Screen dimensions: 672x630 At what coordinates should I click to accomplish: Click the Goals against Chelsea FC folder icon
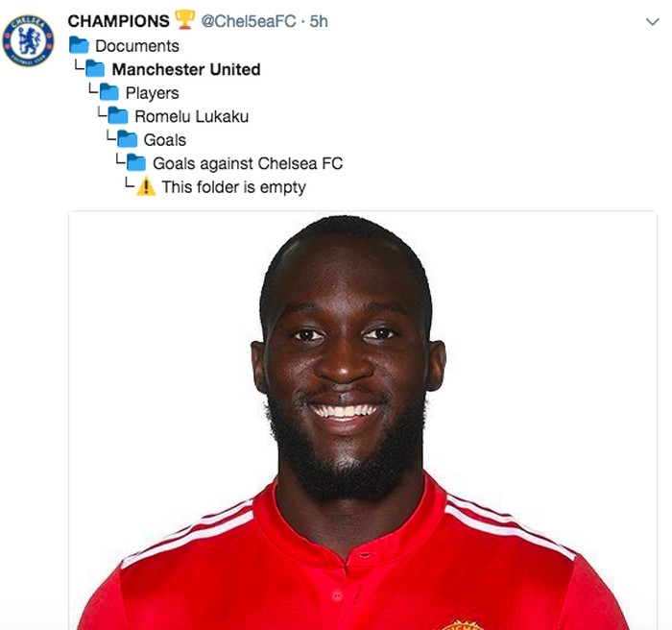[x=136, y=162]
